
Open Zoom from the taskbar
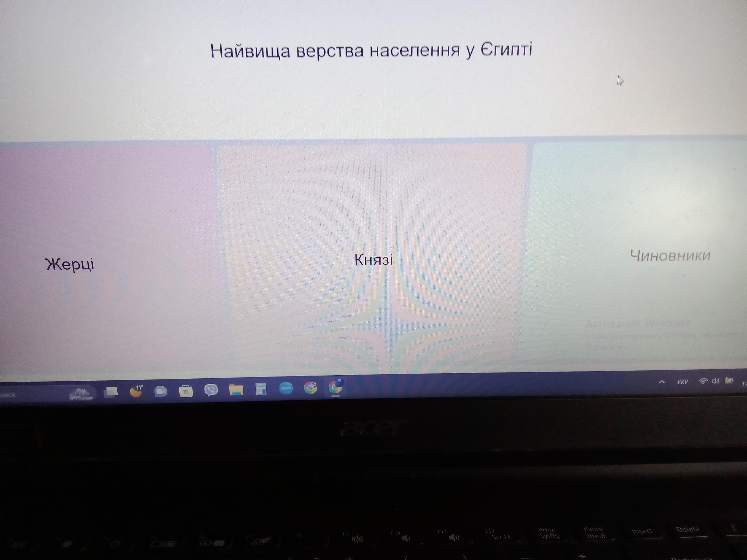(x=286, y=388)
